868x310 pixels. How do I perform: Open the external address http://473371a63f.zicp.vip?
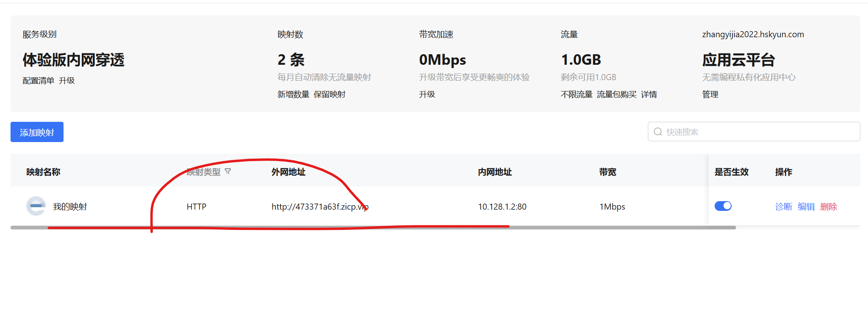point(320,207)
